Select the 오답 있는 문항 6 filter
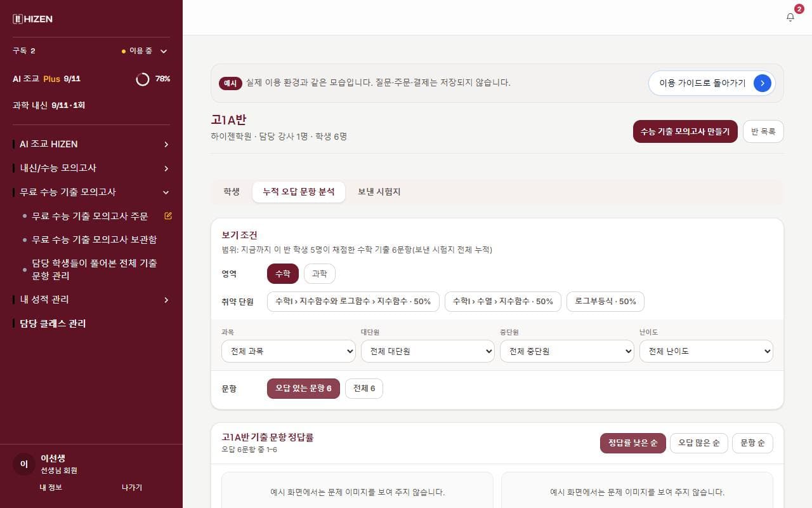This screenshot has height=508, width=812. pyautogui.click(x=303, y=389)
